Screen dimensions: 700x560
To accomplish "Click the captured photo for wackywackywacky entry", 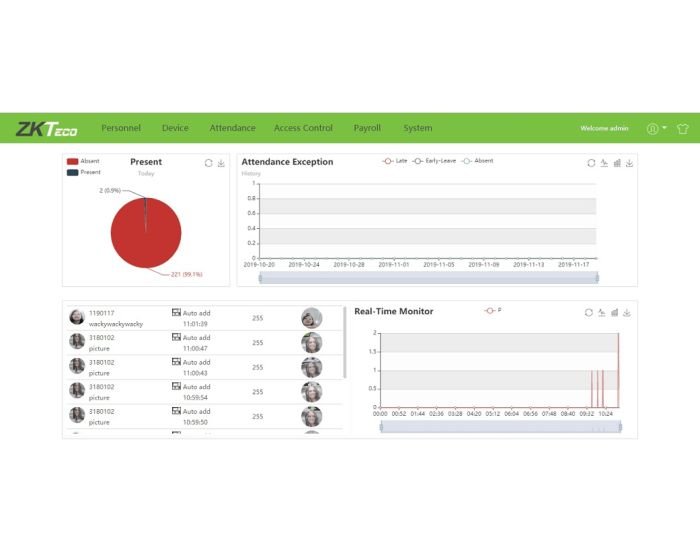I will [311, 318].
